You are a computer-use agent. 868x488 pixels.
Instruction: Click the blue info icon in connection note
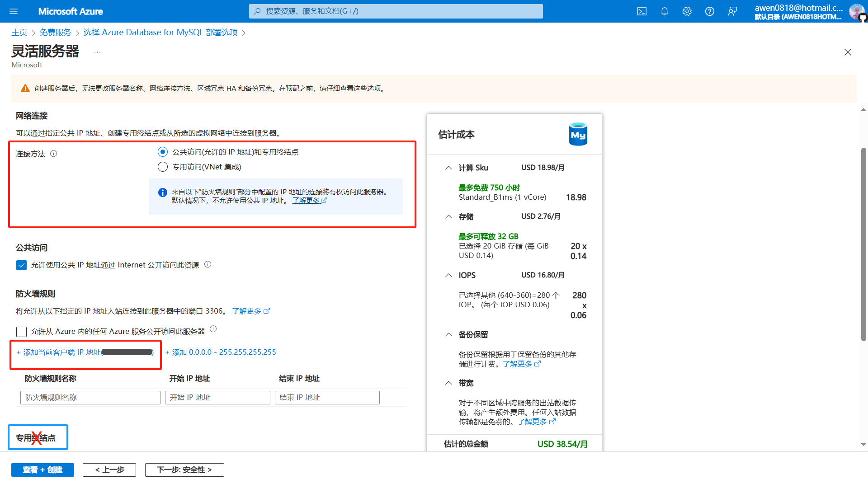[x=163, y=192]
